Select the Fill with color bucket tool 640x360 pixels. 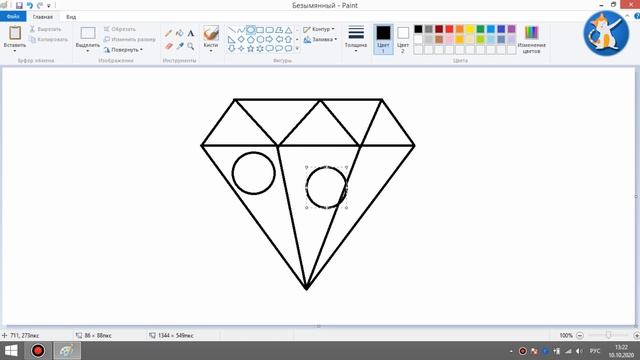pos(180,33)
